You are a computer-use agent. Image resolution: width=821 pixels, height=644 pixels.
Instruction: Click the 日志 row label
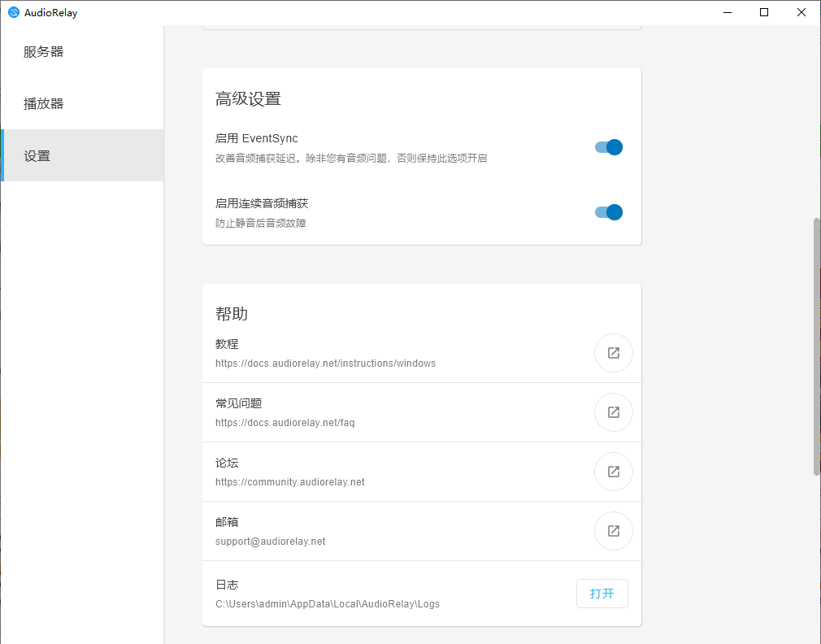click(227, 585)
